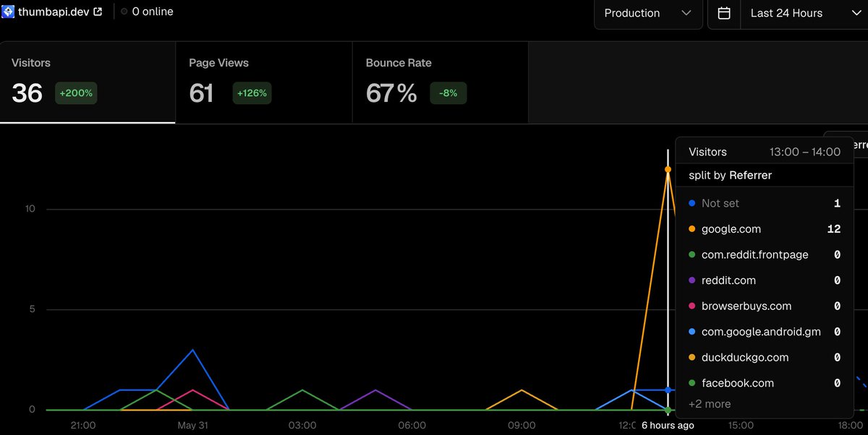This screenshot has width=868, height=435.
Task: Click the split by Referrer label
Action: pyautogui.click(x=730, y=175)
